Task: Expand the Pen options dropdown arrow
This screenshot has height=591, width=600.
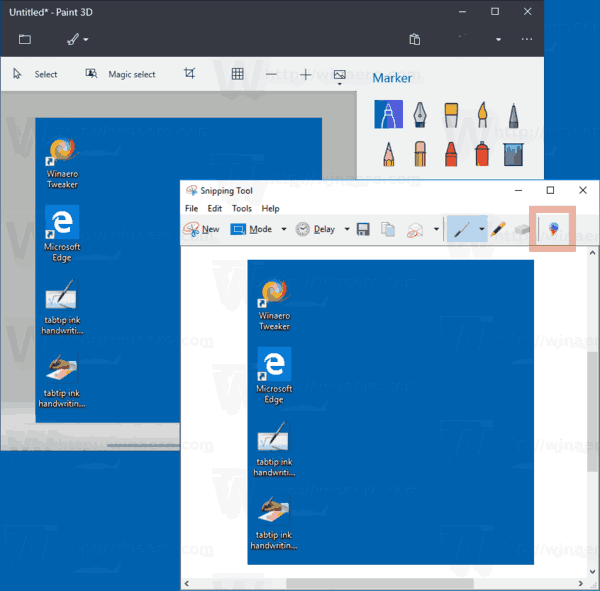Action: (482, 229)
